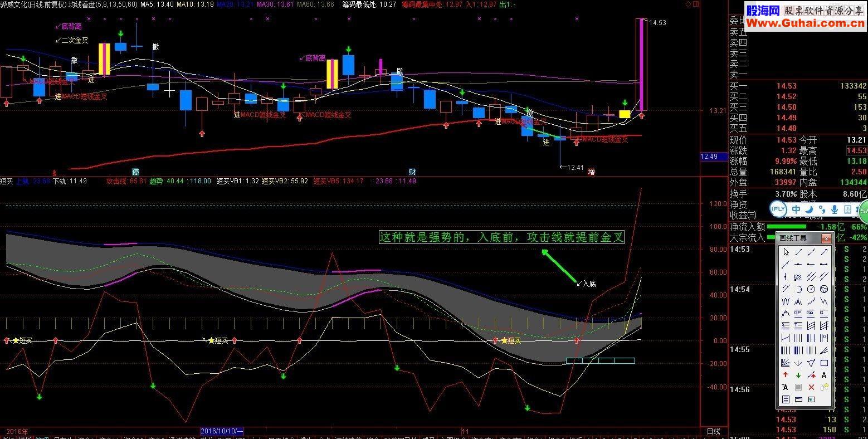Select the GA lines tool

click(x=811, y=313)
